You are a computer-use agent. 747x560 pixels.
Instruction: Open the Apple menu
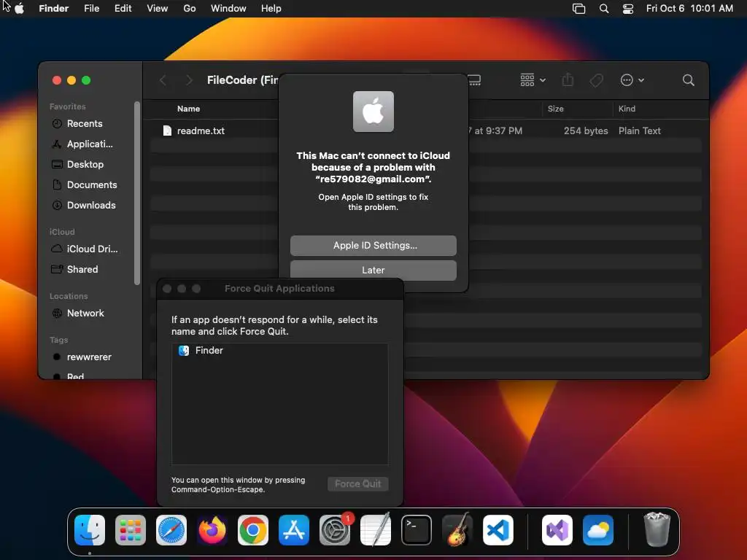19,9
